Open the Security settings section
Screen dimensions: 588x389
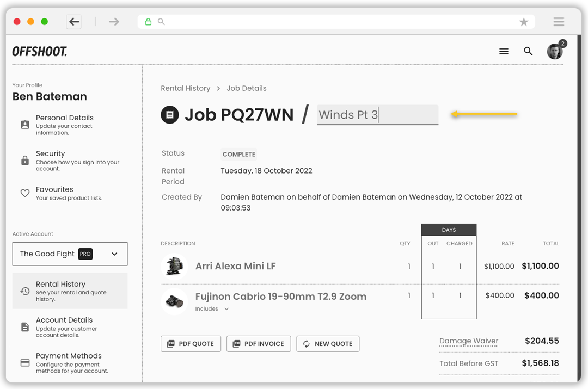(70, 160)
